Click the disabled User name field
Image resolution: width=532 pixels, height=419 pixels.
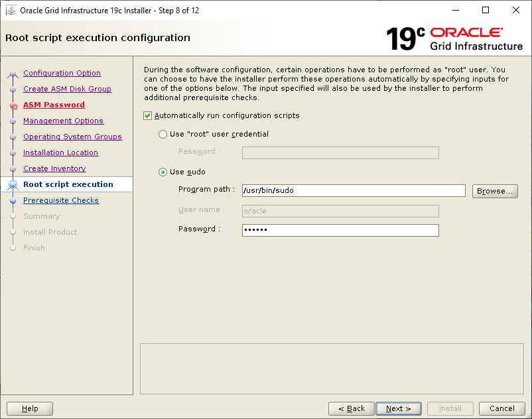[x=340, y=211]
